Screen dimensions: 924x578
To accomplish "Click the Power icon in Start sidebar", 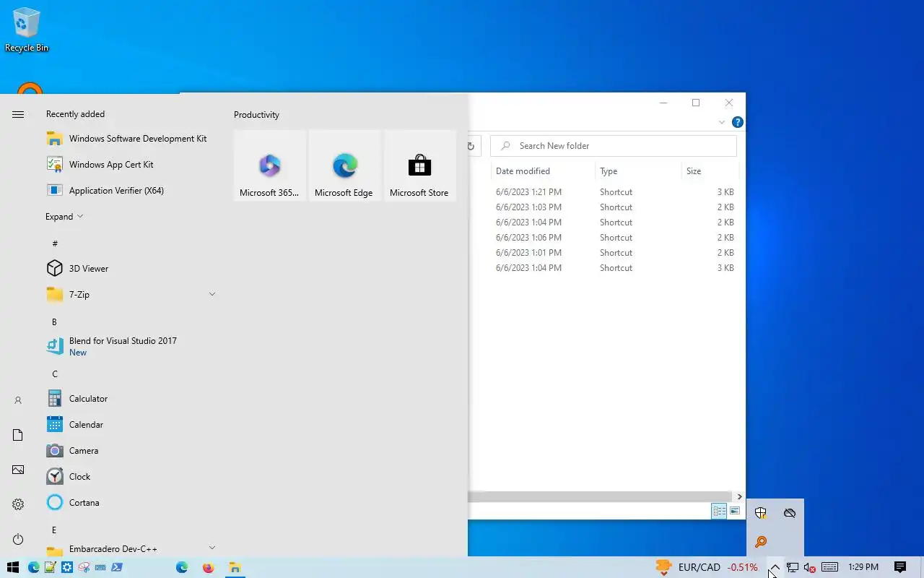I will tap(18, 539).
